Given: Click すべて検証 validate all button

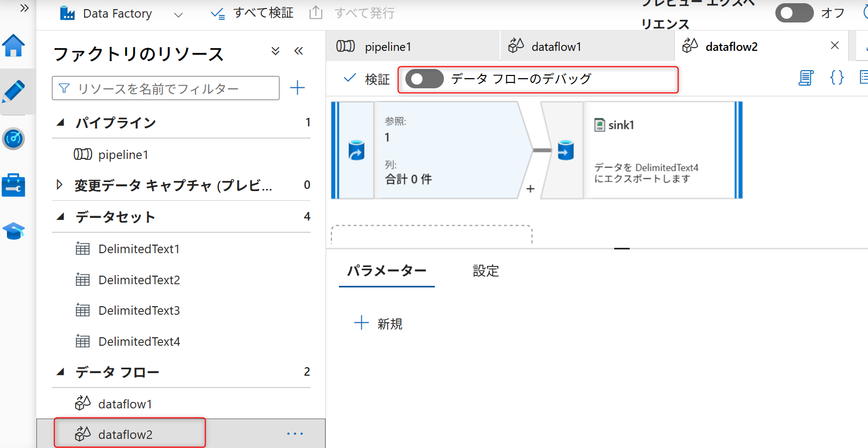Looking at the screenshot, I should (x=252, y=13).
